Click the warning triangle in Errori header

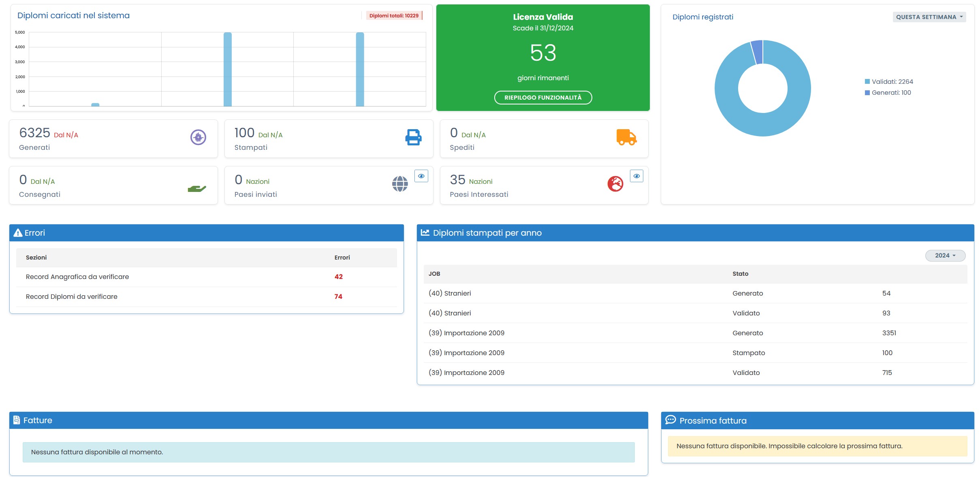(18, 233)
